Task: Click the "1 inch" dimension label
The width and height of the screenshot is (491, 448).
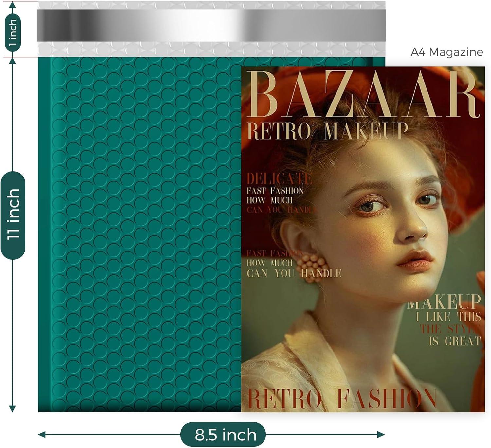Action: (12, 33)
